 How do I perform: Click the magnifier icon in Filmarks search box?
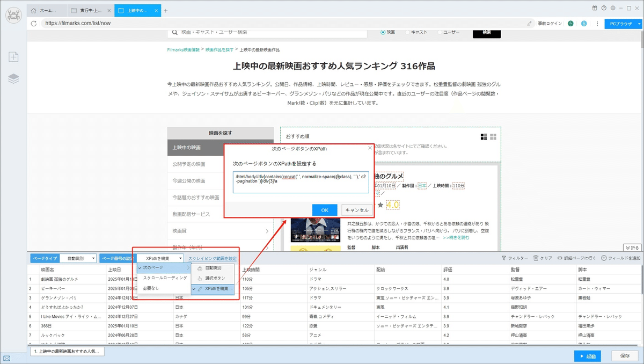[x=174, y=32]
